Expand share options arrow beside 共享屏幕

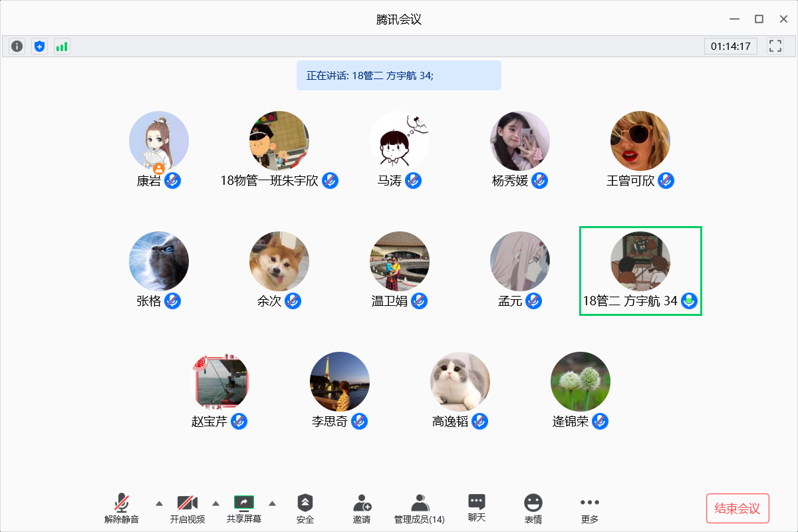[272, 503]
